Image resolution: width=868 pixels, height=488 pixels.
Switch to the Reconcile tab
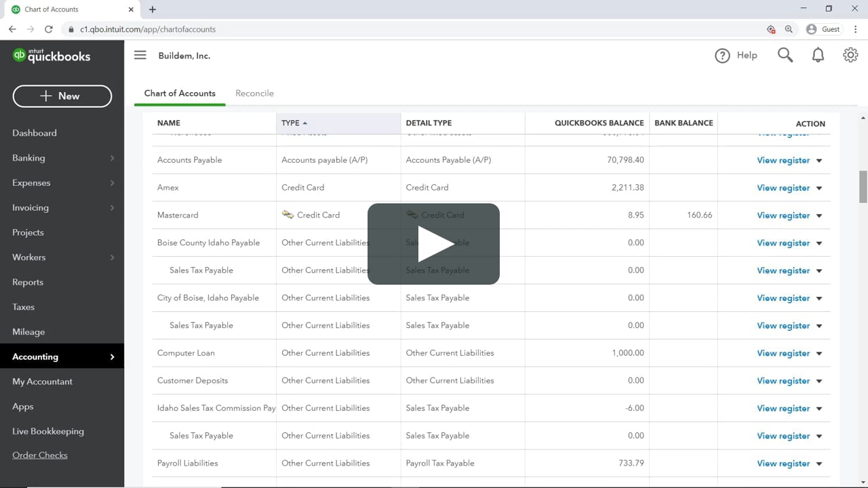(x=254, y=94)
